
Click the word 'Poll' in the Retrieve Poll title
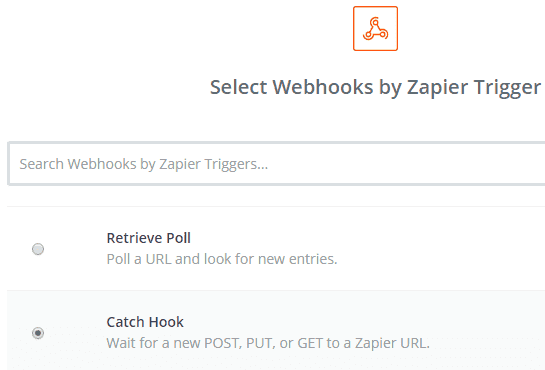tap(178, 238)
